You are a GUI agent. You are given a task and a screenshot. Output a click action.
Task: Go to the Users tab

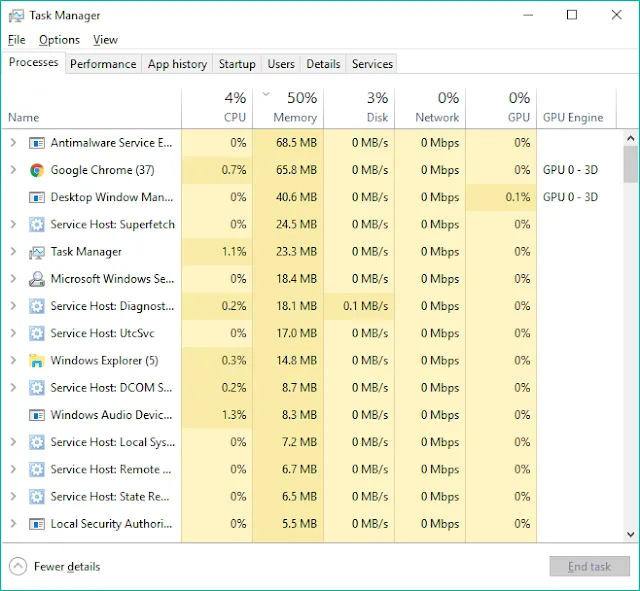(x=281, y=64)
